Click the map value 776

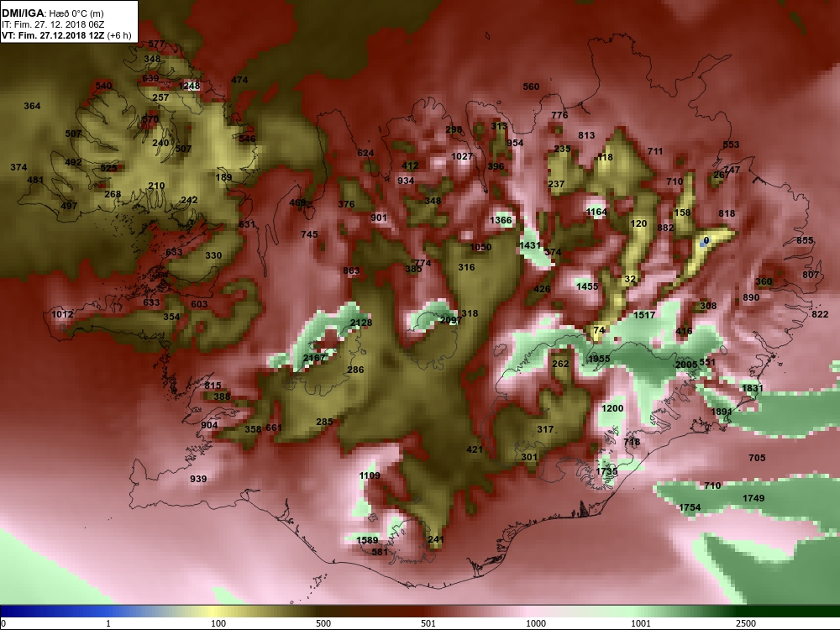[x=559, y=115]
